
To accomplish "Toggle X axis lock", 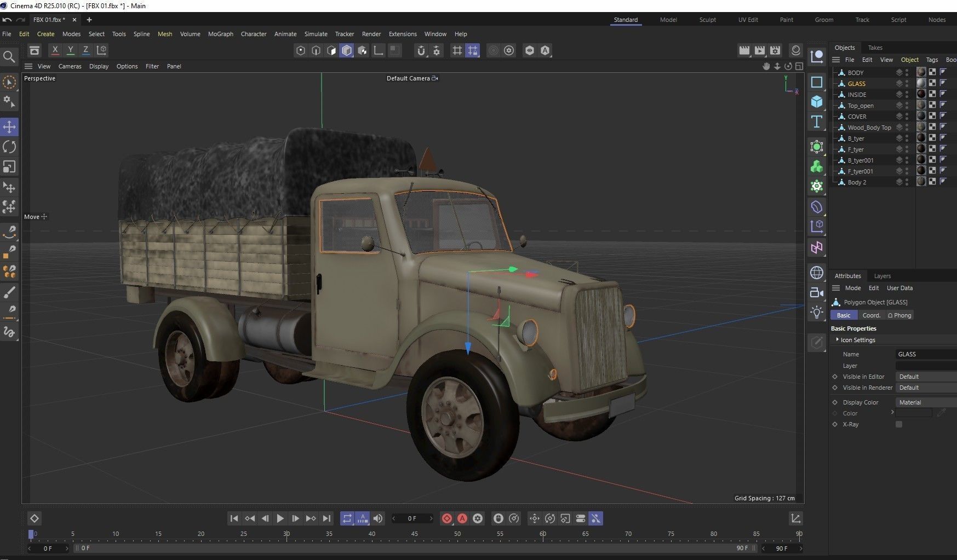I will pyautogui.click(x=55, y=50).
